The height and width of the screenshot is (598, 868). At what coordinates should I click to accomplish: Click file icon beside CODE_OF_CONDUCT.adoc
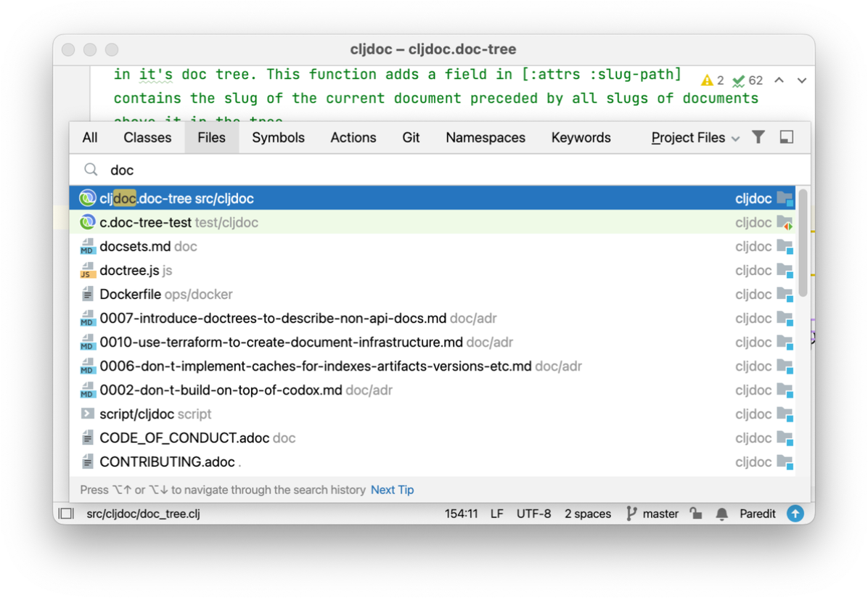pos(88,438)
